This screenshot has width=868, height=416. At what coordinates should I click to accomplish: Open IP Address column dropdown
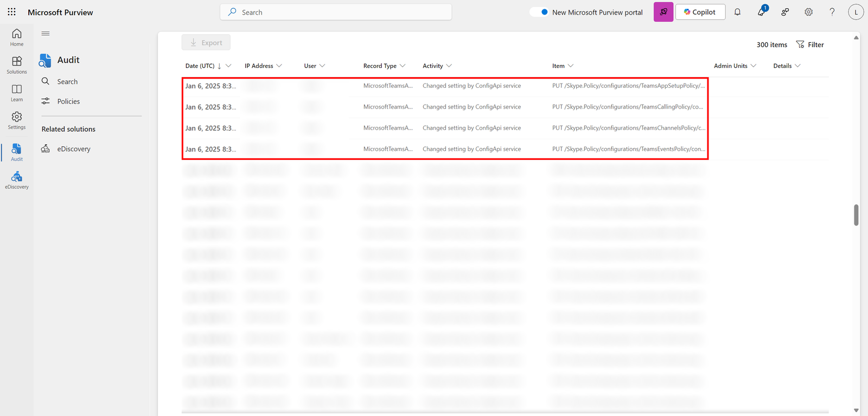tap(279, 66)
